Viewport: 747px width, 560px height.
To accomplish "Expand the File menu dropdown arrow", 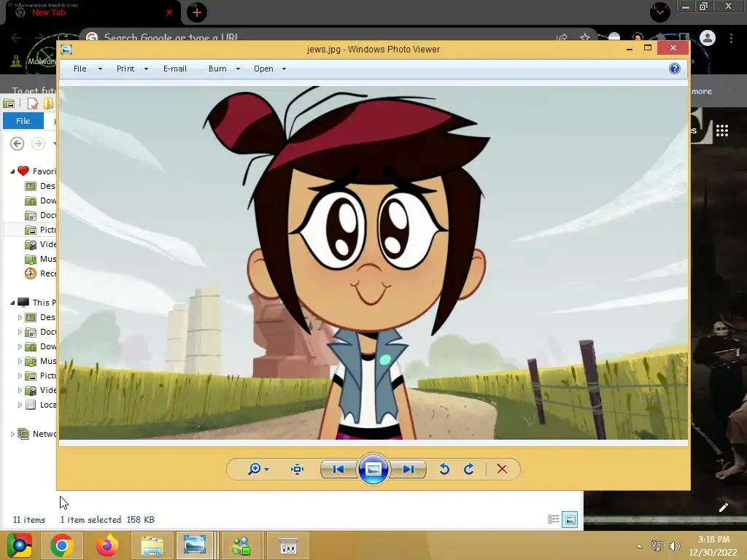I will (100, 69).
